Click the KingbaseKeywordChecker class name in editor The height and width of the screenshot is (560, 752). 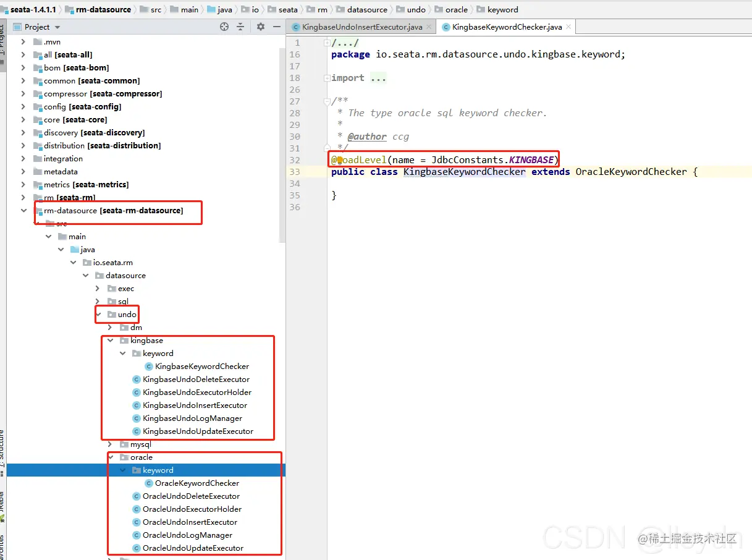465,172
